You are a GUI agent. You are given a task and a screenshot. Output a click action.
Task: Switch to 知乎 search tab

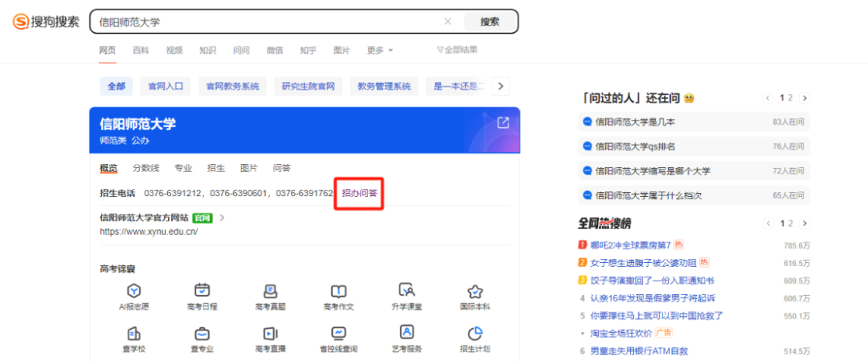pos(309,51)
